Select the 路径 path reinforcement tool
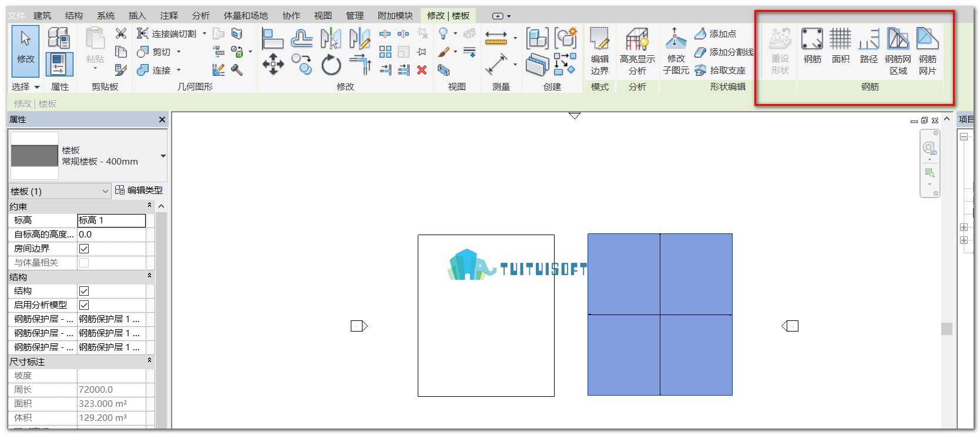Viewport: 980px width, 435px height. point(868,46)
